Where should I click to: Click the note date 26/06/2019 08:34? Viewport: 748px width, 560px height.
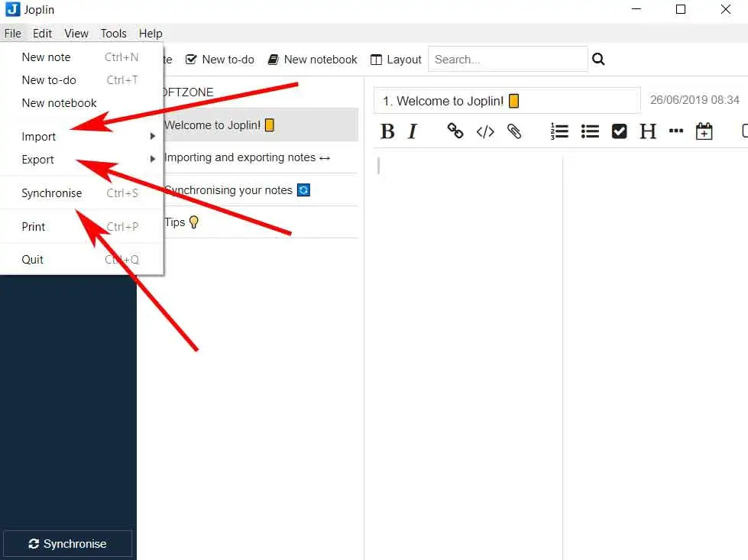pos(695,99)
